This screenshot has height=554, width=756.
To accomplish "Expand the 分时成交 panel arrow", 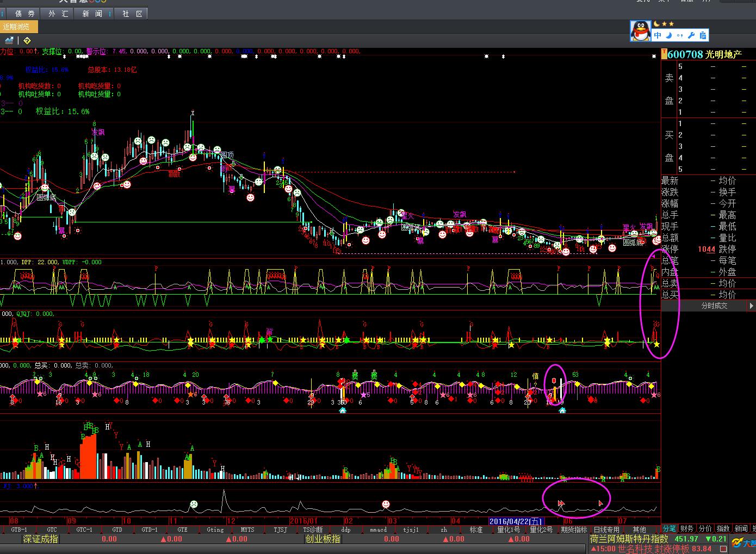I will pyautogui.click(x=751, y=306).
